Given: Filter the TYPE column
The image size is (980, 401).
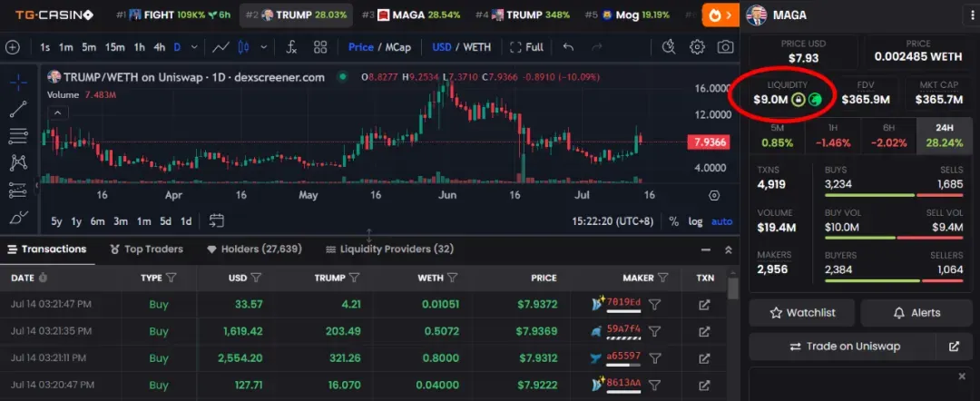Looking at the screenshot, I should pos(171,278).
